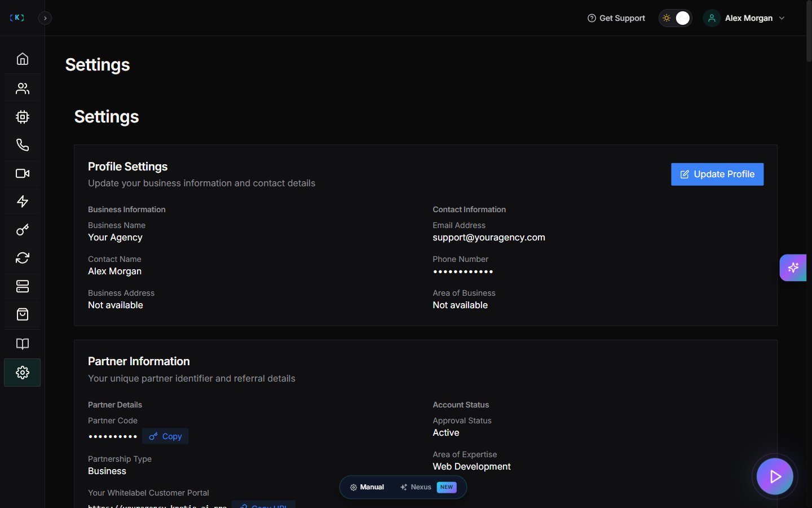Click the Contact Name value 'Alex Morgan'
The image size is (812, 508).
pos(114,271)
